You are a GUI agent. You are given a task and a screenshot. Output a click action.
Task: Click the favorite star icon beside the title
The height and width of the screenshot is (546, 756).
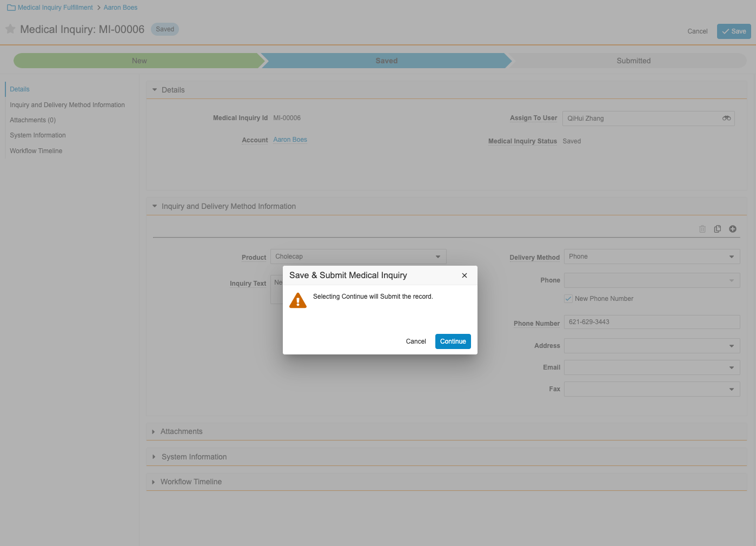(x=10, y=29)
